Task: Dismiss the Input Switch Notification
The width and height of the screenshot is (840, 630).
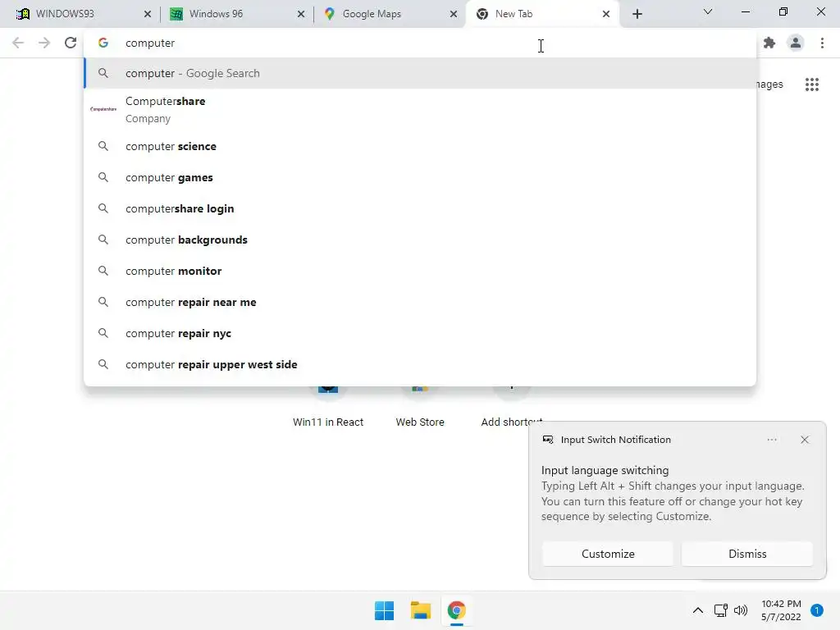Action: tap(746, 554)
